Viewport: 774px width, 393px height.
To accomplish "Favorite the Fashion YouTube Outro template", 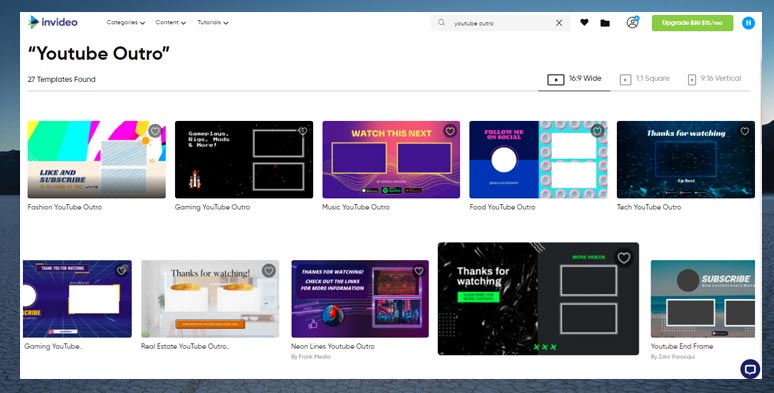I will pyautogui.click(x=155, y=131).
